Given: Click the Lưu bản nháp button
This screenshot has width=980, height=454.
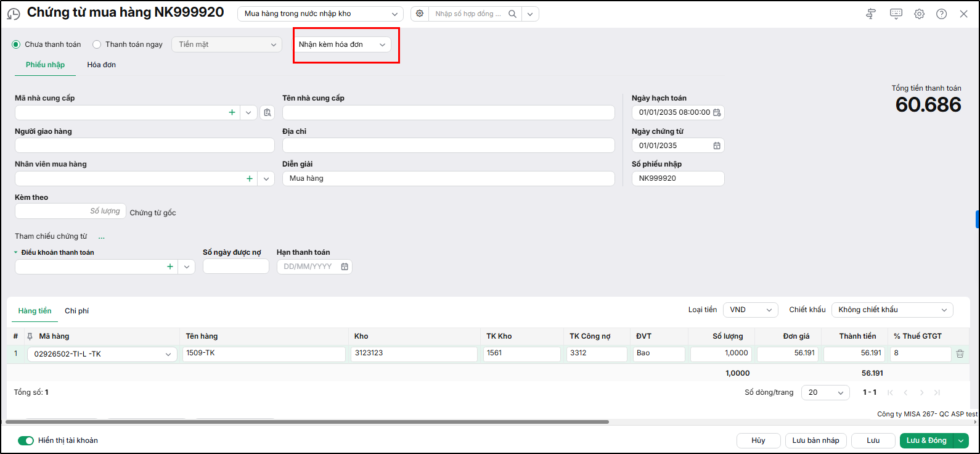Looking at the screenshot, I should [x=815, y=440].
